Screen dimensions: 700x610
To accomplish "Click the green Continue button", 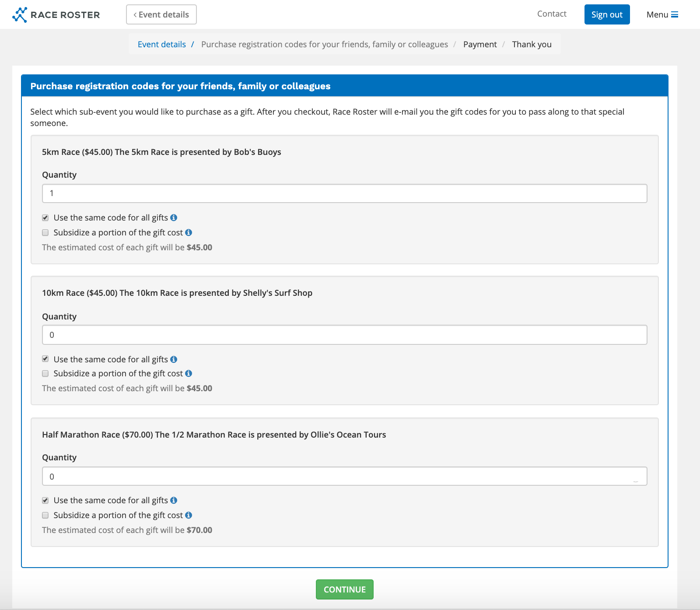I will [x=344, y=589].
